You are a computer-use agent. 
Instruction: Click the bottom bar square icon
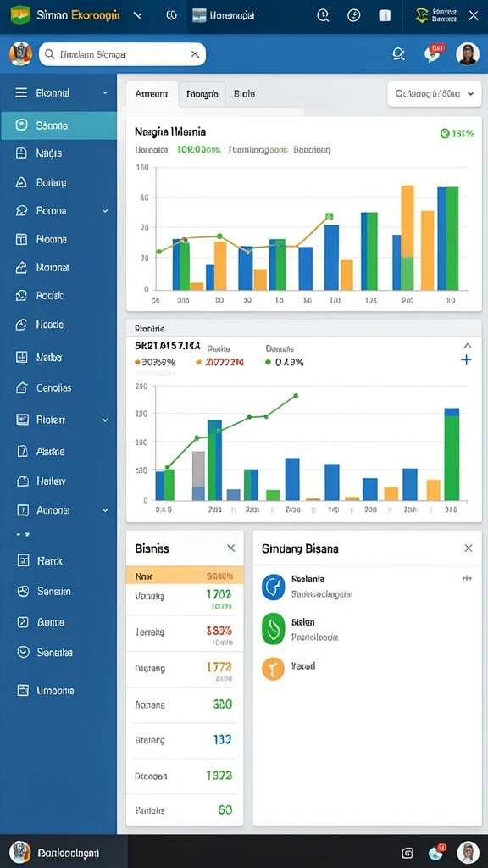click(x=408, y=853)
